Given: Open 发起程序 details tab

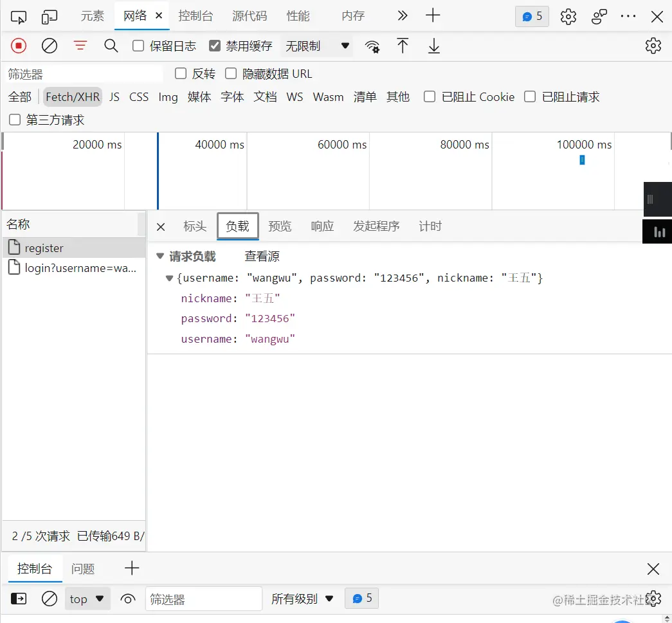Looking at the screenshot, I should pos(376,226).
